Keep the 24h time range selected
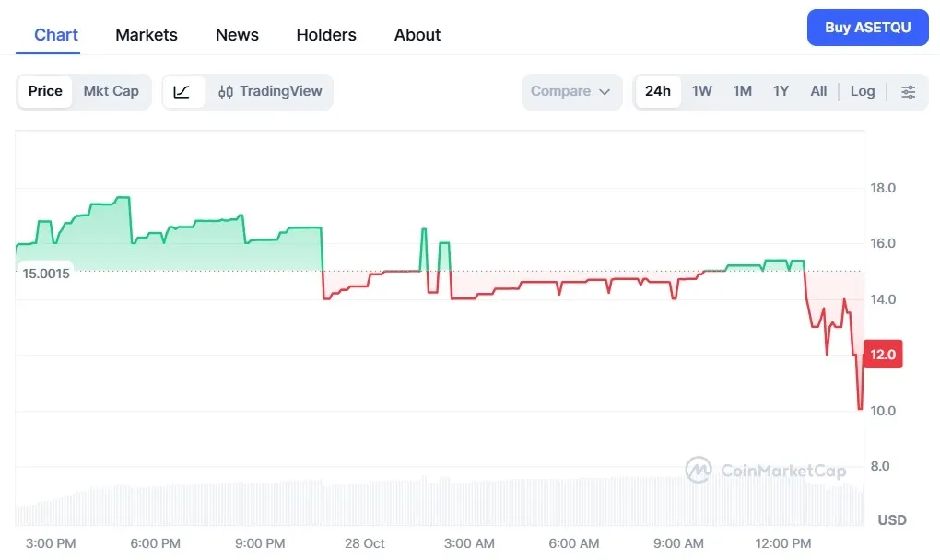The height and width of the screenshot is (560, 940). pyautogui.click(x=657, y=91)
